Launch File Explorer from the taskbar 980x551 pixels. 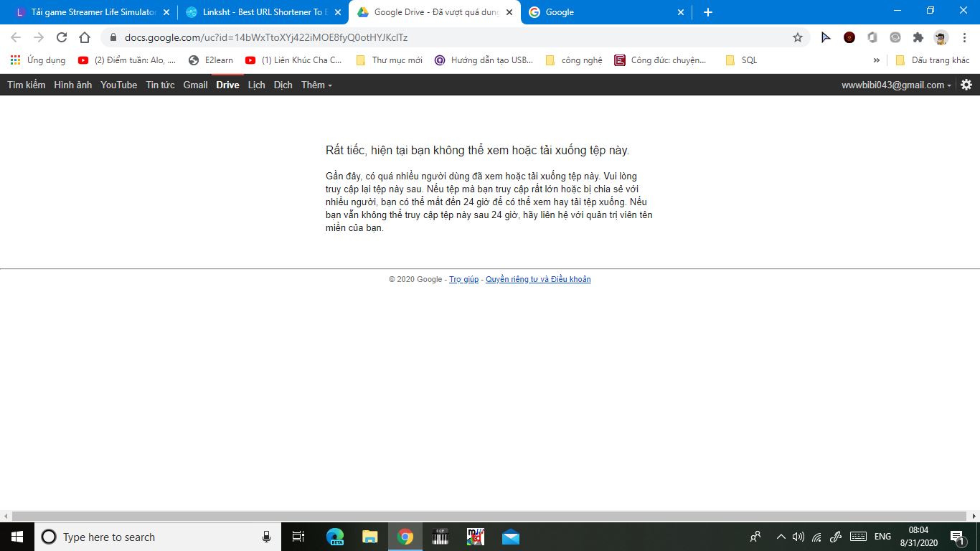point(370,537)
